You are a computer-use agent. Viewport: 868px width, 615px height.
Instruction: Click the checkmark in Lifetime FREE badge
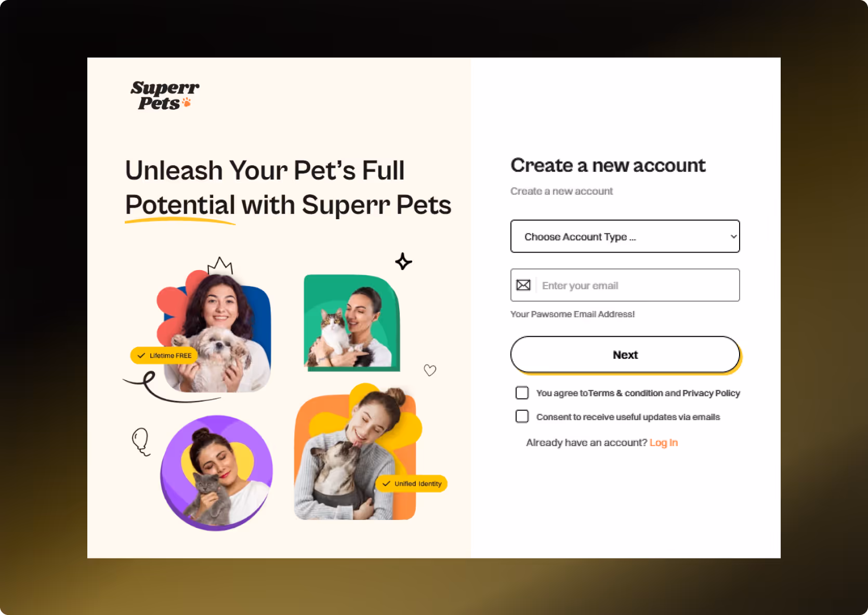141,356
